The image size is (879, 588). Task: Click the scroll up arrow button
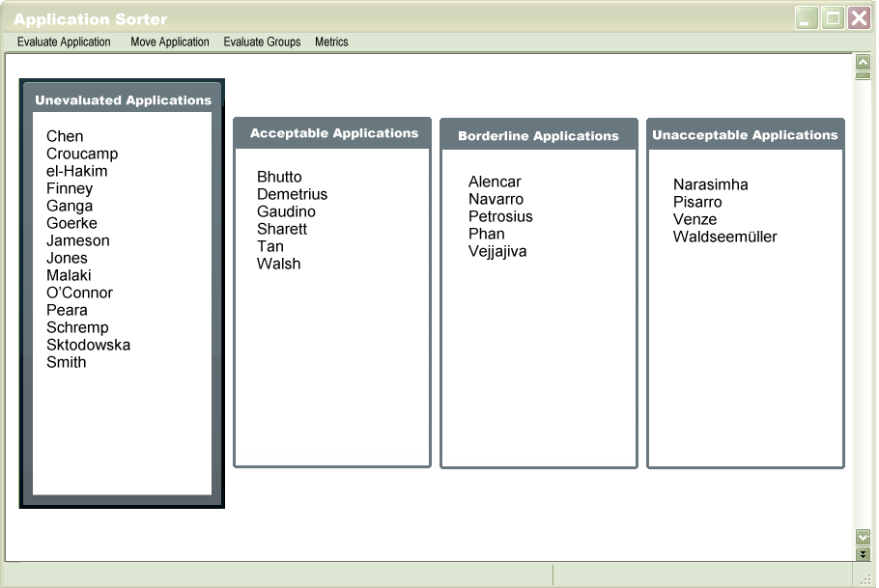[863, 62]
